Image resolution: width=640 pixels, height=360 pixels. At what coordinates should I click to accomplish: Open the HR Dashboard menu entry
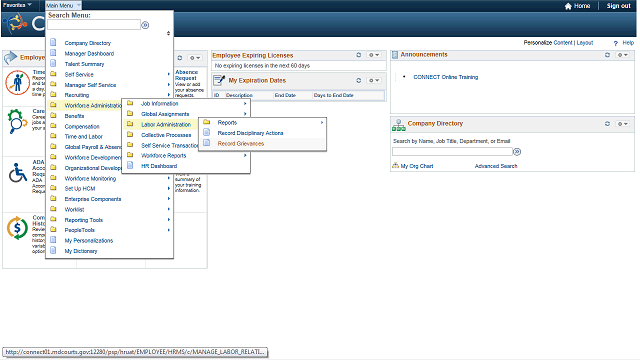(159, 166)
